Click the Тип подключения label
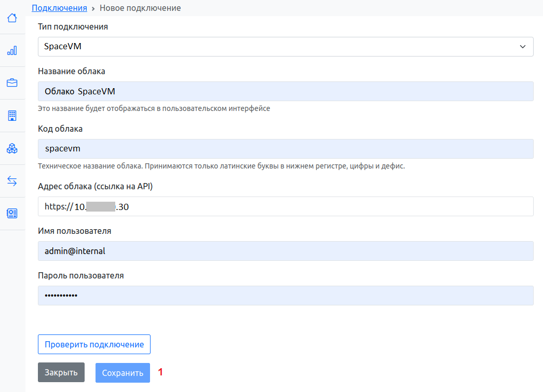Viewport: 543px width, 392px height. pos(73,26)
